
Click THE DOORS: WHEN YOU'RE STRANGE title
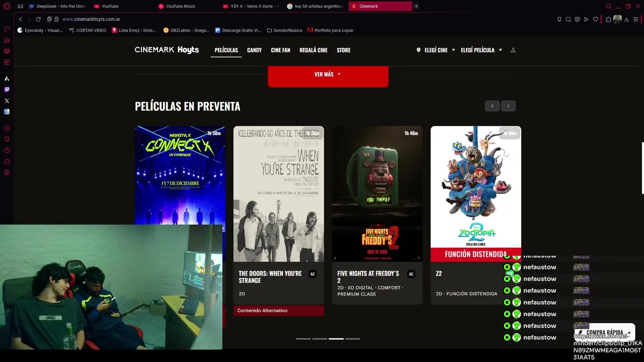coord(270,277)
